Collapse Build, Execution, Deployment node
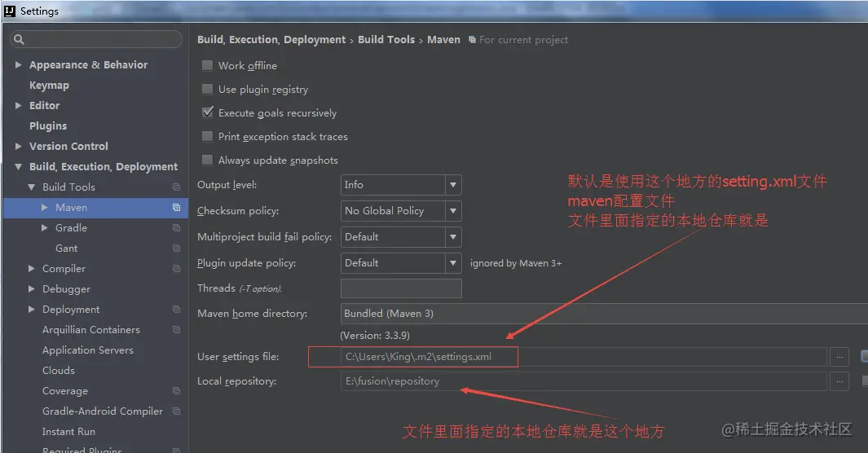 (18, 166)
